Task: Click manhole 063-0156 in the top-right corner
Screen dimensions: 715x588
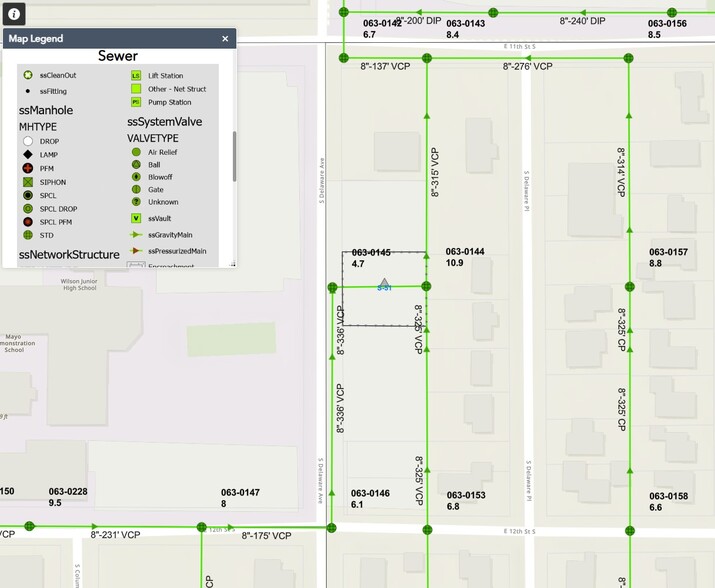Action: 672,14
